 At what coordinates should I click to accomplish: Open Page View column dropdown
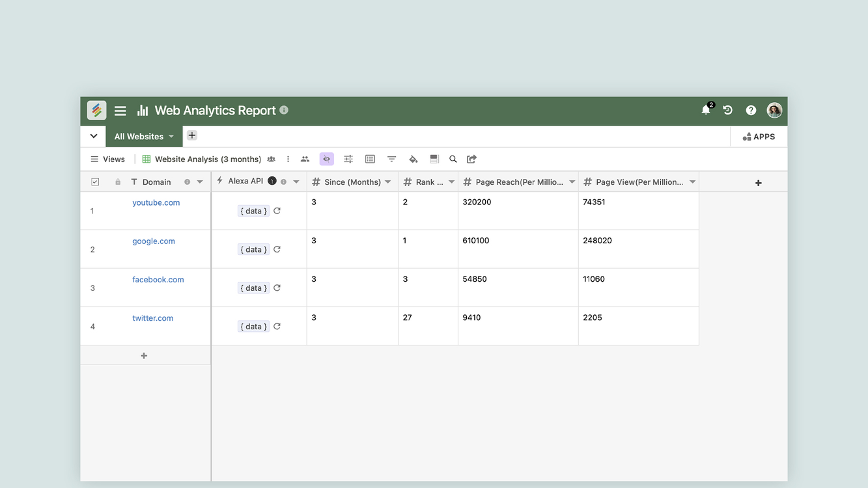pos(692,182)
